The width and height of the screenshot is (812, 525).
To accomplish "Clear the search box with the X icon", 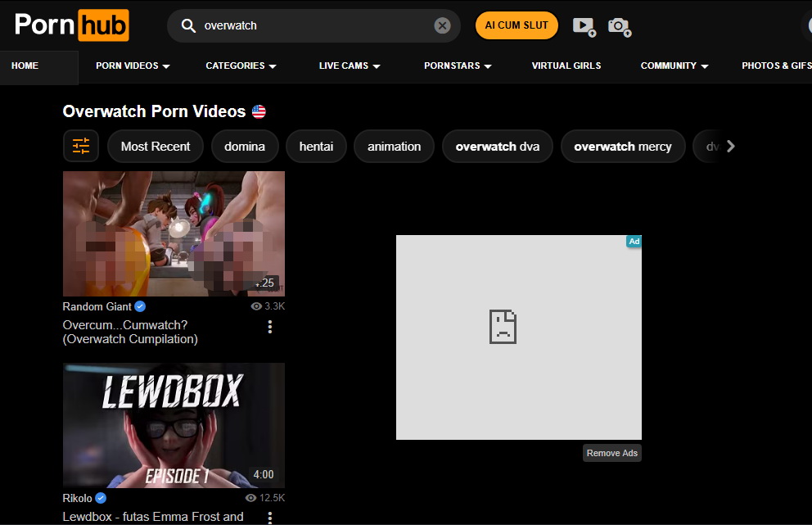I will (442, 25).
